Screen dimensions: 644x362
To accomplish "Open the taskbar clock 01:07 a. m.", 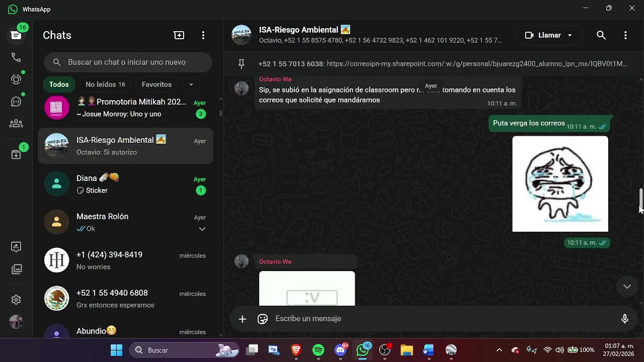I will click(619, 350).
